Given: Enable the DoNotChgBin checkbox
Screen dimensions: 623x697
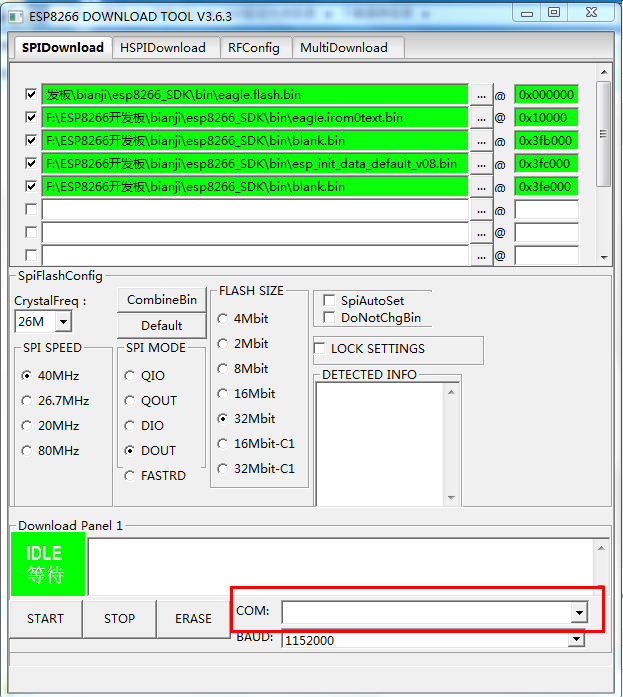Looking at the screenshot, I should [329, 317].
